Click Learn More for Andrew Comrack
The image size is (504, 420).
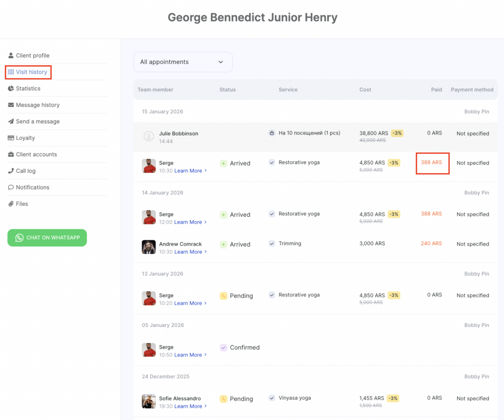190,252
